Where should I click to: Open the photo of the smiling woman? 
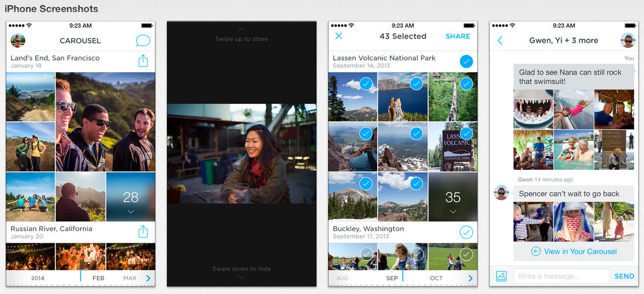[241, 154]
